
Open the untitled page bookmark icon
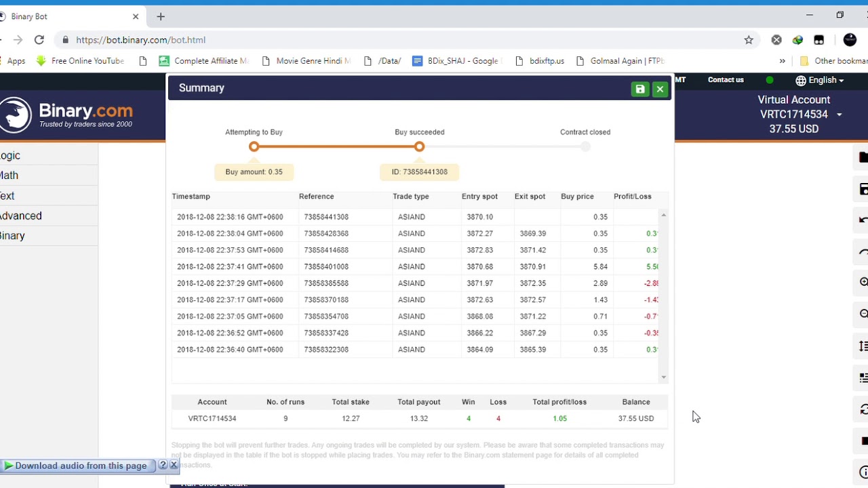click(142, 61)
